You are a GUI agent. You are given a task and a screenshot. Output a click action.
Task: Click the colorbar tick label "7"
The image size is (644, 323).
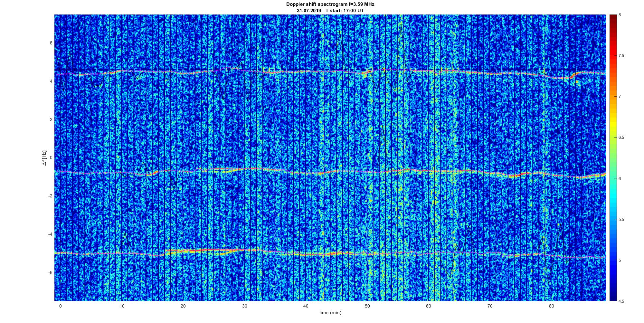pos(620,97)
